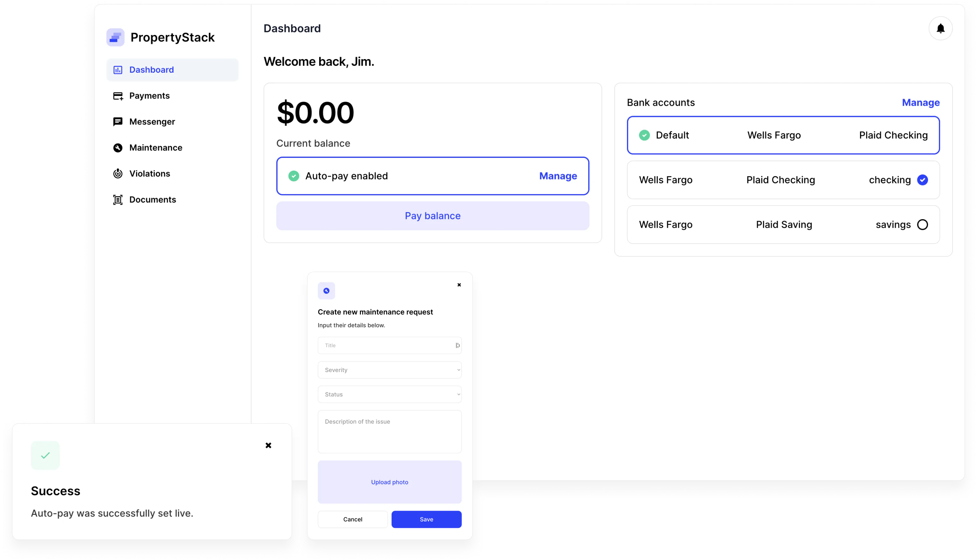The image size is (977, 560).
Task: Select the Dashboard sidebar icon
Action: point(118,70)
